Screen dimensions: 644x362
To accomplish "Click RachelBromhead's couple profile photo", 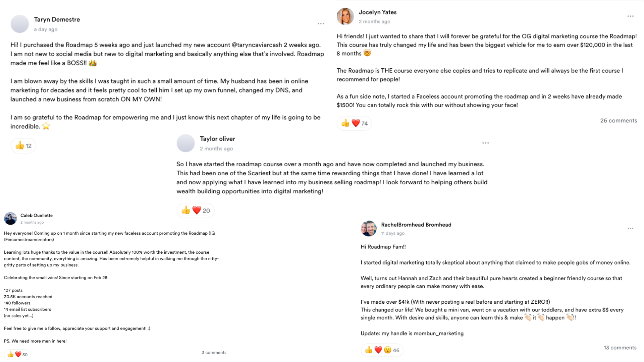I will point(369,229).
